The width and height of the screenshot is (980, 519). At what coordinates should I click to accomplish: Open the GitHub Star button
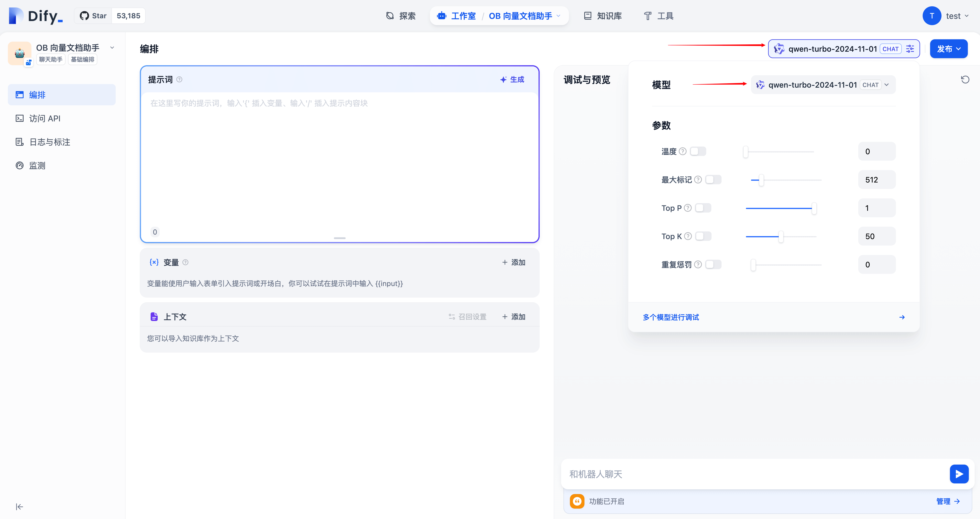click(x=93, y=16)
